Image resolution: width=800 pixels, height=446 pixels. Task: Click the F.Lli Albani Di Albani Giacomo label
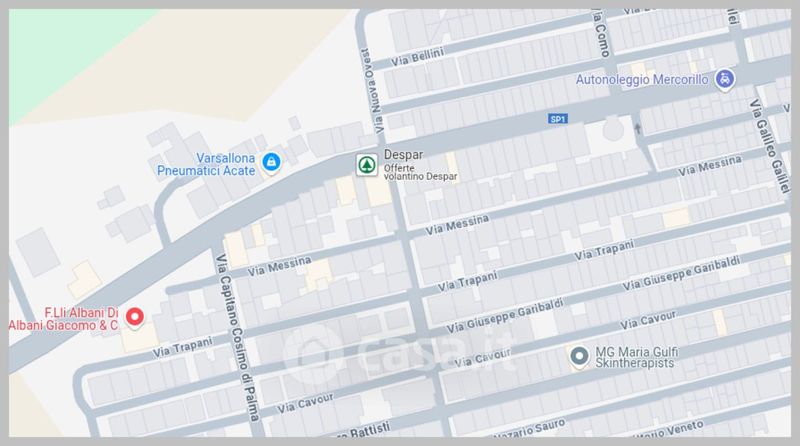coord(63,319)
